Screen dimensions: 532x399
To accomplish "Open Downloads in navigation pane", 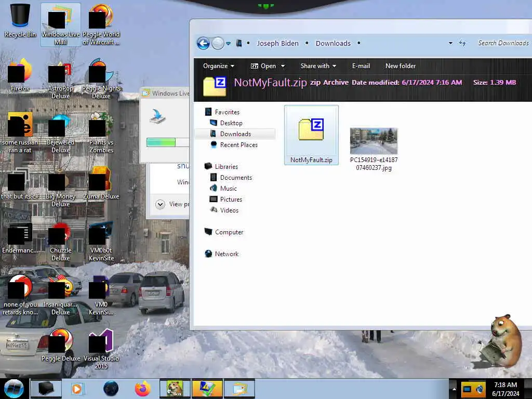I will 235,134.
